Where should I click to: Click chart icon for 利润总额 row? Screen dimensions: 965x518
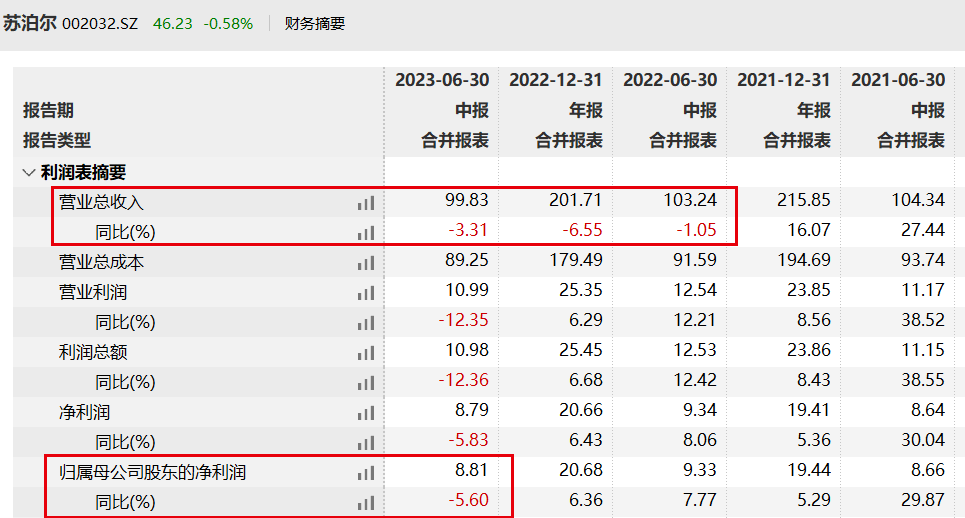[x=366, y=353]
